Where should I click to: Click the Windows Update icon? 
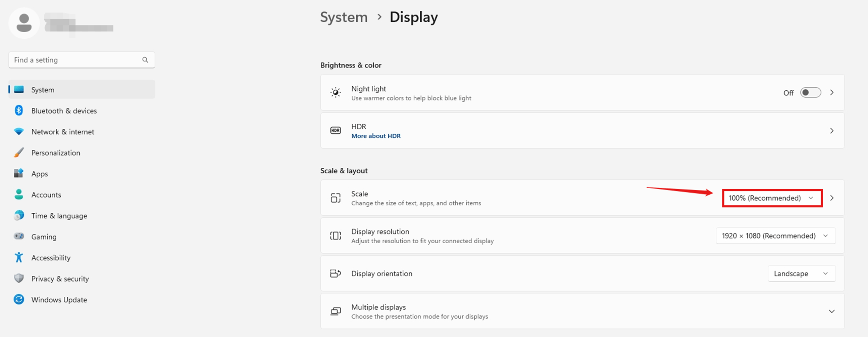tap(19, 299)
